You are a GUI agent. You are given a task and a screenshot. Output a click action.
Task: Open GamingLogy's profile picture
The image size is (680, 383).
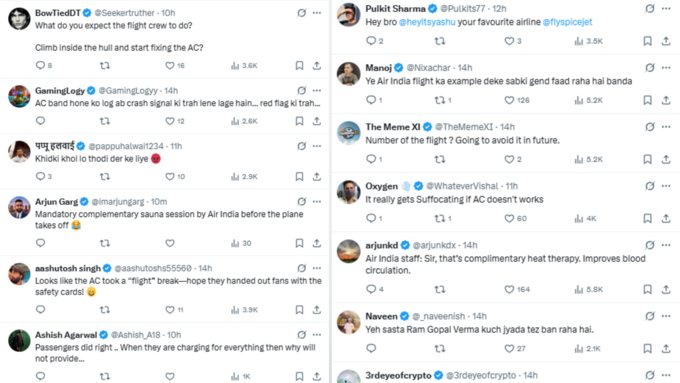(20, 96)
